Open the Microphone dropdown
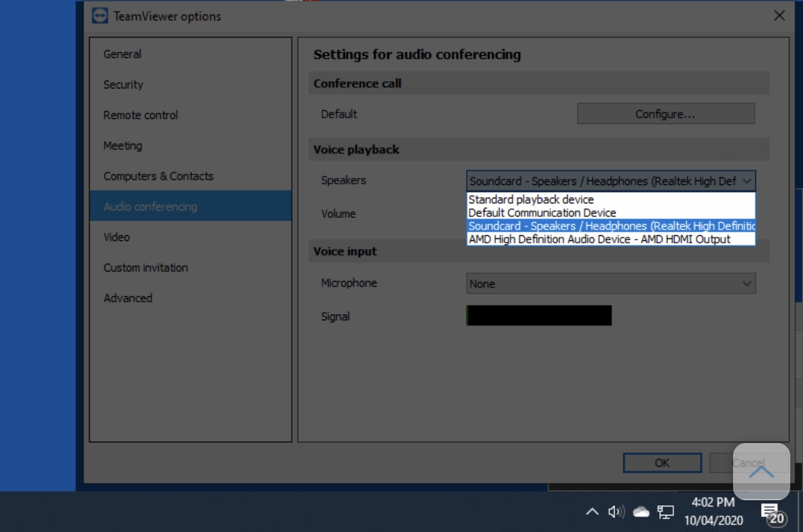 coord(611,283)
